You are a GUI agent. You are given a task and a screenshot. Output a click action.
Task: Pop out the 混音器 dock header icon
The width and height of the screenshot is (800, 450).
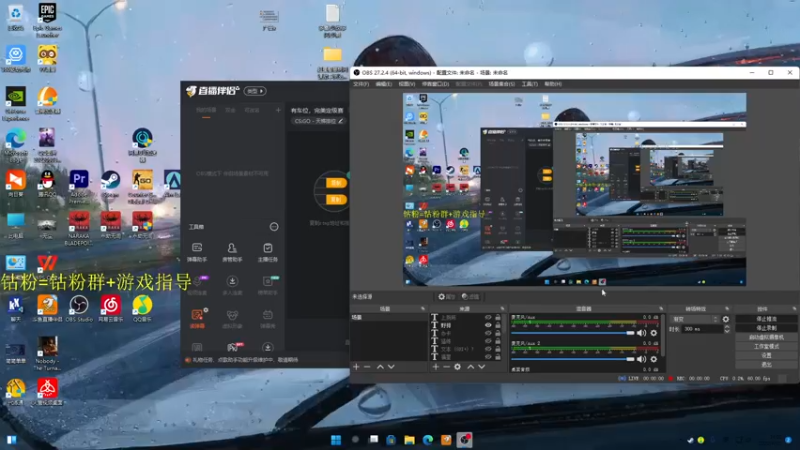[x=661, y=309]
